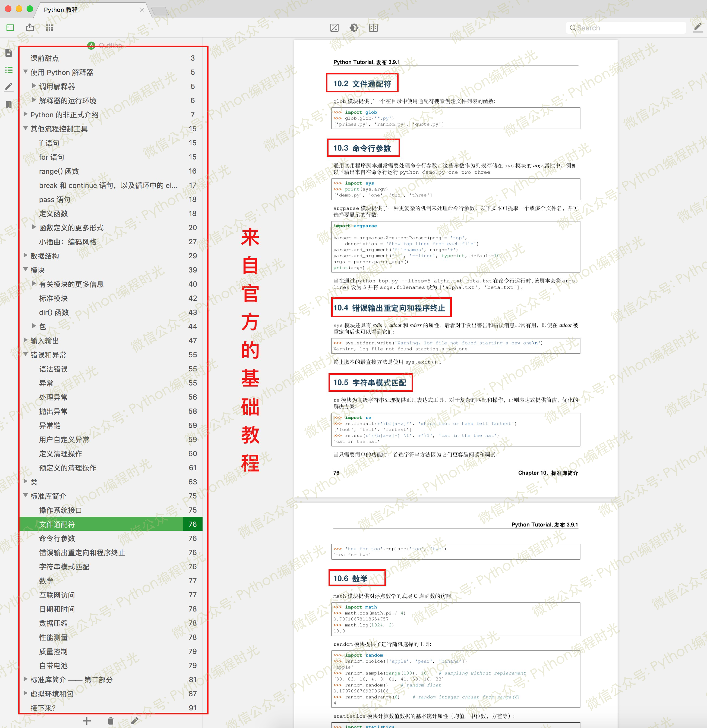This screenshot has width=707, height=728.
Task: Expand the 输入输出 outline section
Action: [26, 340]
